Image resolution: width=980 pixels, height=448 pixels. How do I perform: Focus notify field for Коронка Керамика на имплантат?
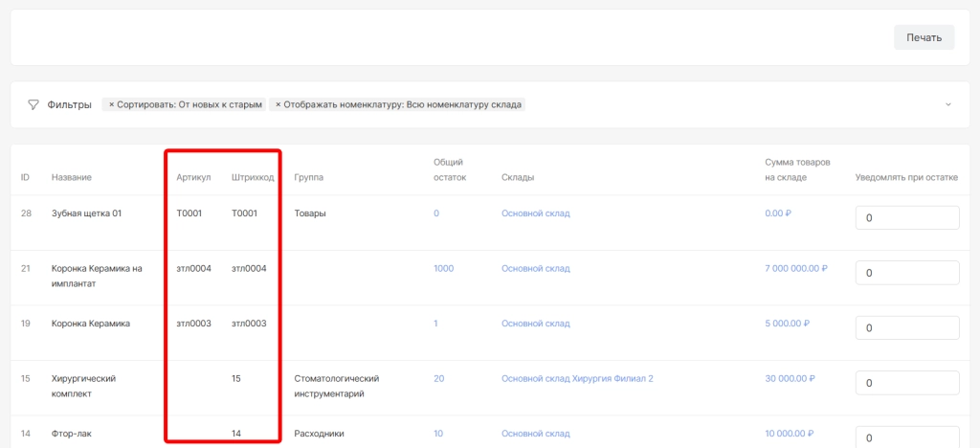pos(906,273)
